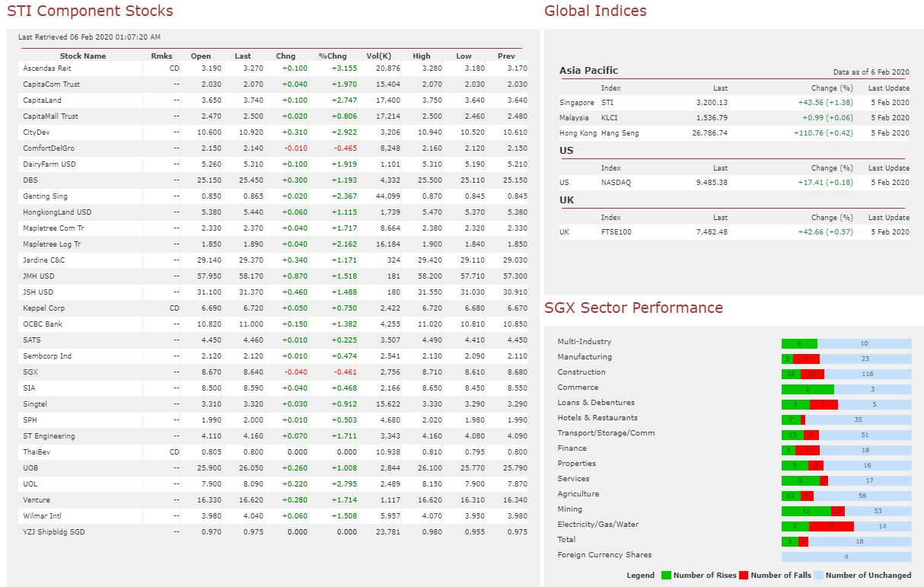Click the Keppel Corp stock name
924x587 pixels.
click(x=44, y=308)
